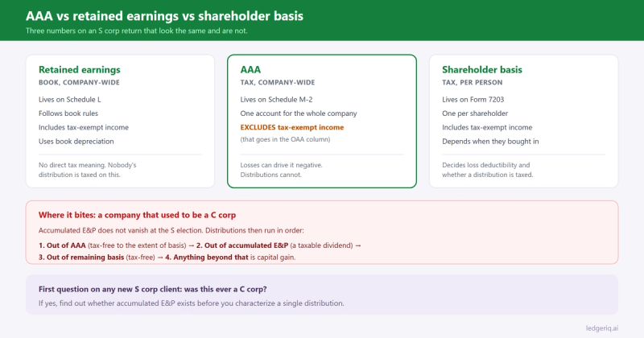Click the 'TAX, COMPANY-WIDE' label
Screen dimensions: 644x338
pyautogui.click(x=278, y=82)
